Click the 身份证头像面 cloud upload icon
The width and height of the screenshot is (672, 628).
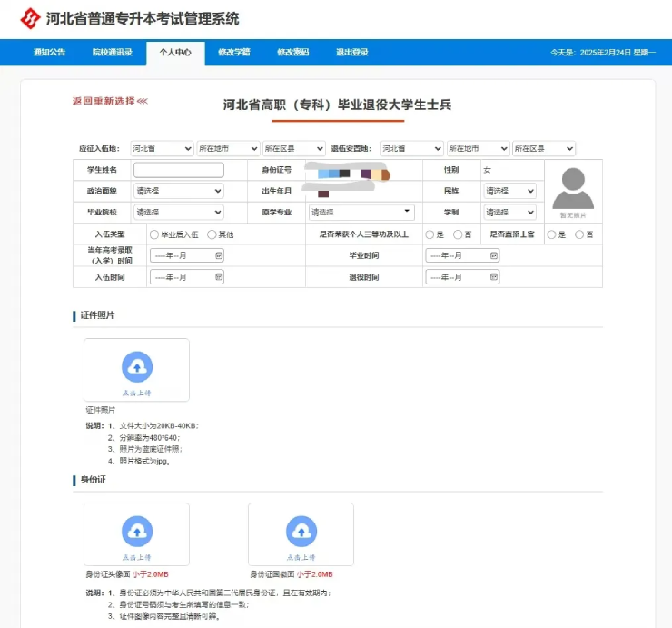pyautogui.click(x=136, y=530)
